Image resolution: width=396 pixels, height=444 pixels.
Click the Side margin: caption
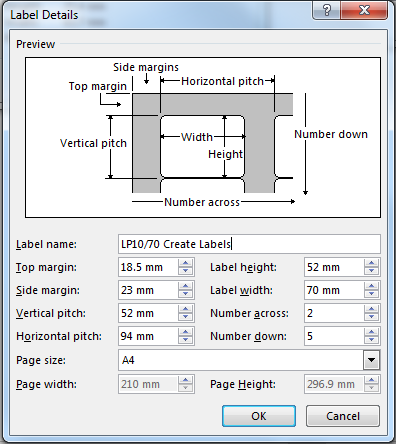[x=48, y=290]
